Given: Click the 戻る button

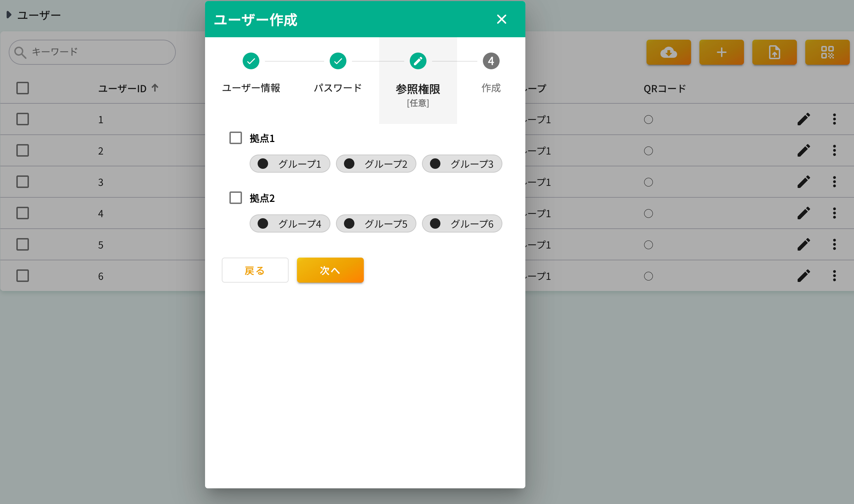Looking at the screenshot, I should (x=255, y=270).
